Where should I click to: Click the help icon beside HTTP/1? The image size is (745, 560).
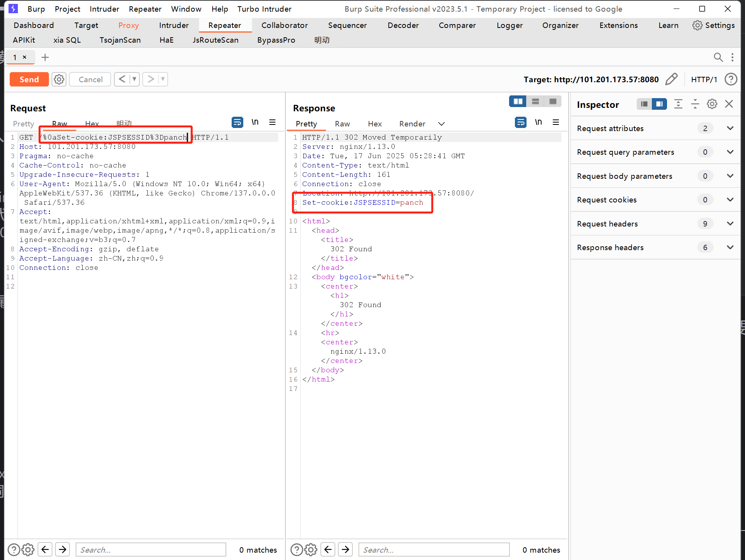731,80
